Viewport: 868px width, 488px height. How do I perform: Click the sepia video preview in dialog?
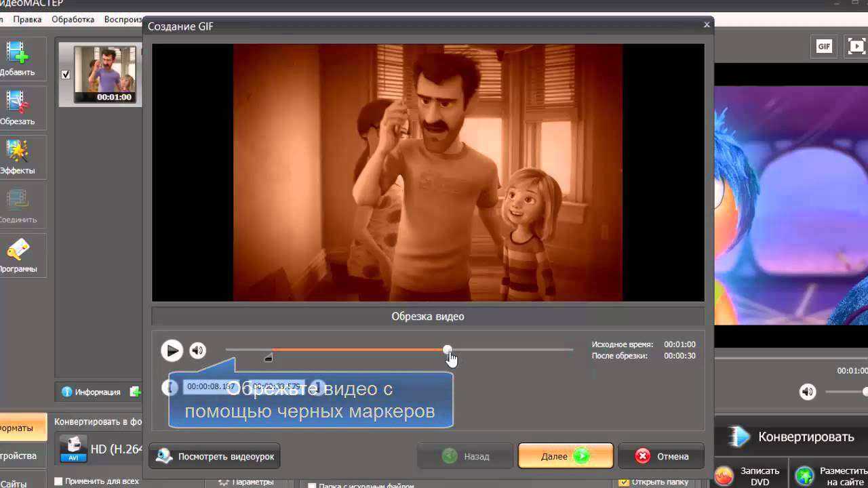(x=428, y=173)
